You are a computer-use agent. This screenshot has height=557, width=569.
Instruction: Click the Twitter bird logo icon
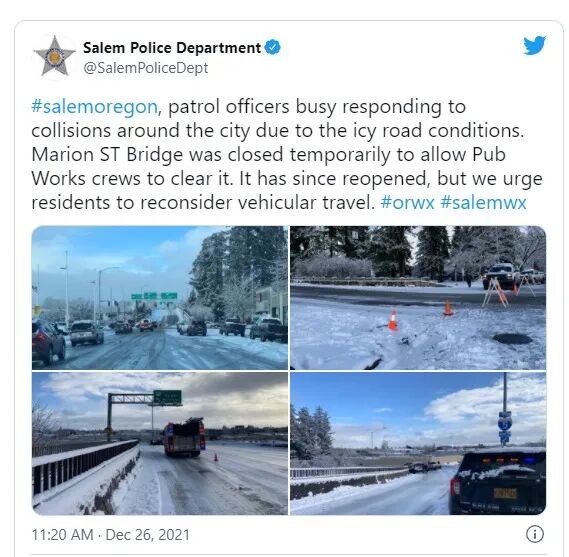pyautogui.click(x=534, y=45)
